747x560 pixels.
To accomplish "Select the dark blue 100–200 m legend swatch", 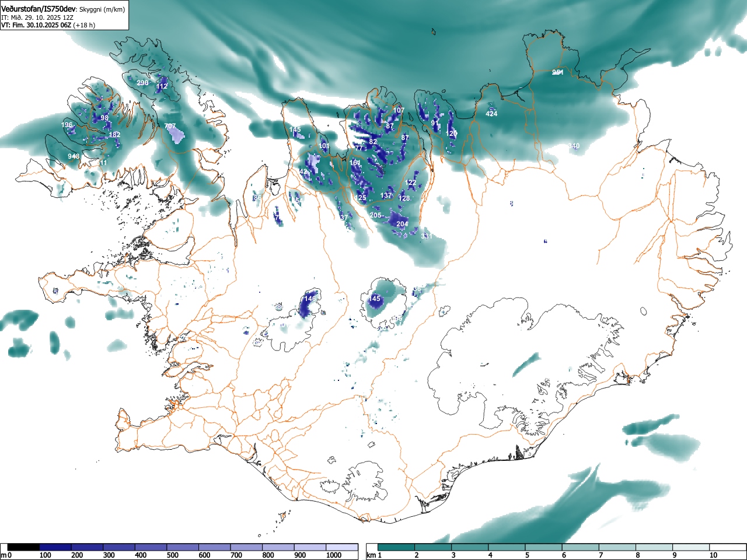I will coord(56,547).
